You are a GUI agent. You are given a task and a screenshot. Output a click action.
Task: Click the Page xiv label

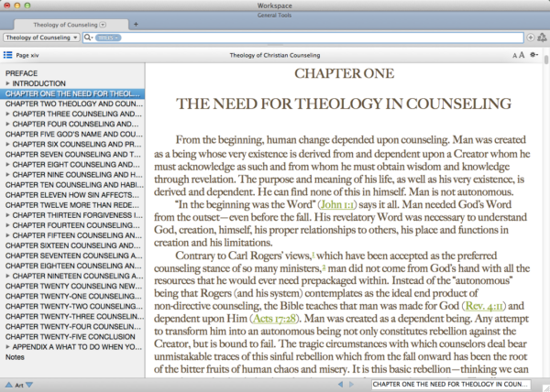pyautogui.click(x=27, y=55)
